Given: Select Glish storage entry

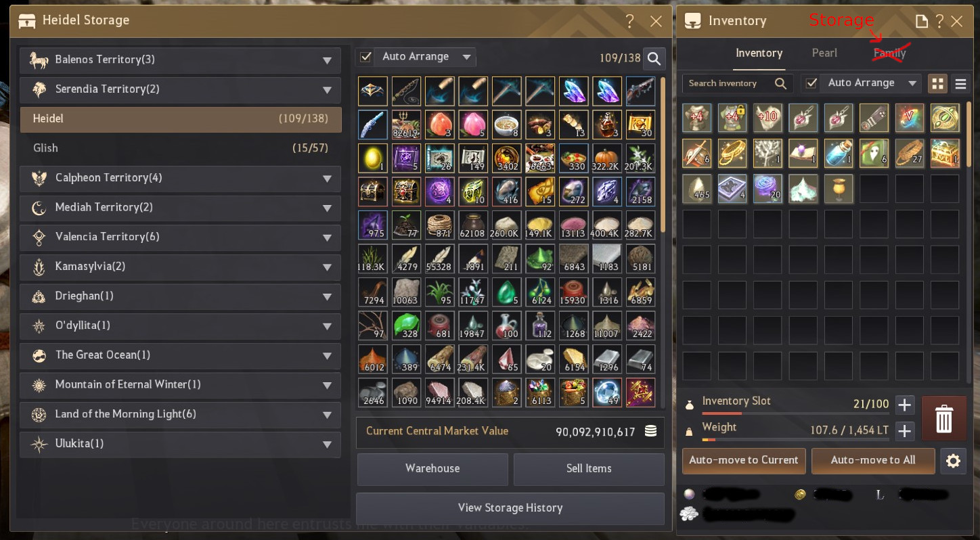Looking at the screenshot, I should click(x=181, y=148).
